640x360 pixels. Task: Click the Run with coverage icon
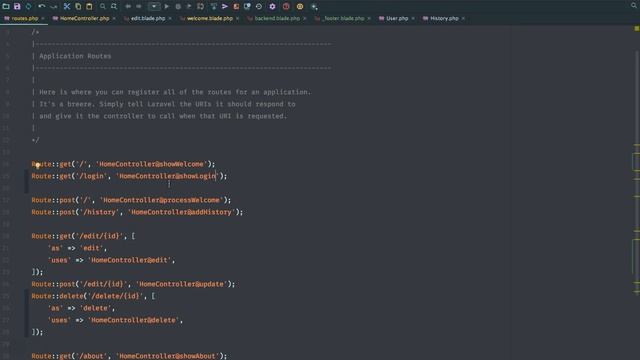click(189, 7)
